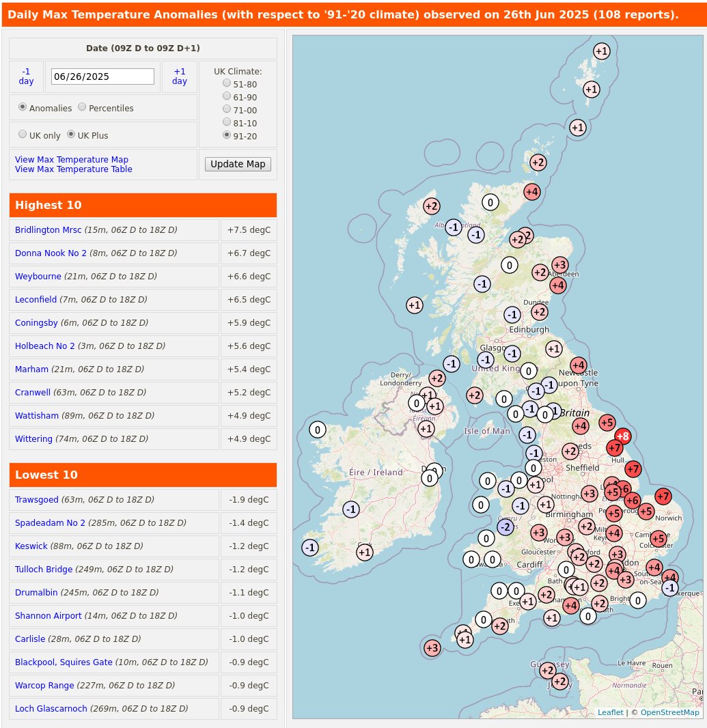707x728 pixels.
Task: Open Spadeadam No 2 station link
Action: pos(50,523)
